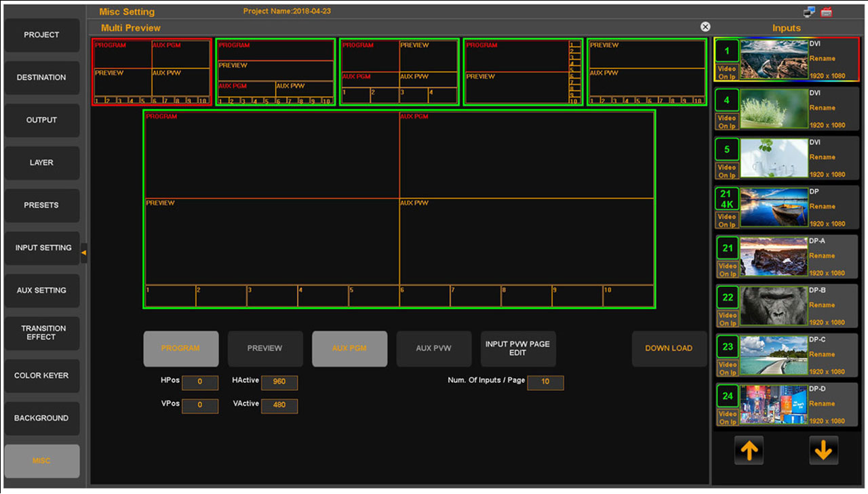Select input 21 4K DP thumbnail
Image resolution: width=868 pixels, height=494 pixels.
[774, 208]
